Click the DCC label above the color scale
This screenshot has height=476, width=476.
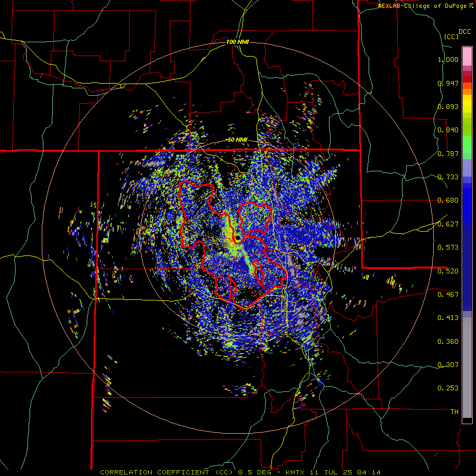click(x=464, y=32)
